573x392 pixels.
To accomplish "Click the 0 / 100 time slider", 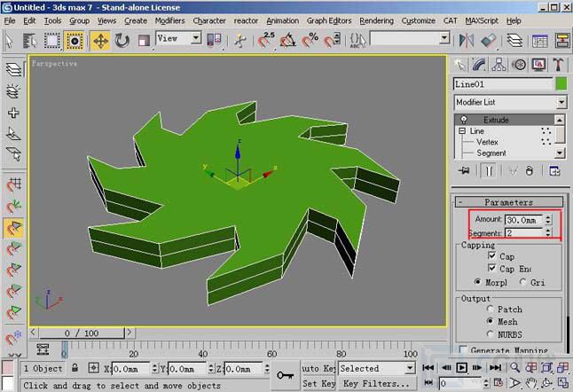I will (82, 333).
